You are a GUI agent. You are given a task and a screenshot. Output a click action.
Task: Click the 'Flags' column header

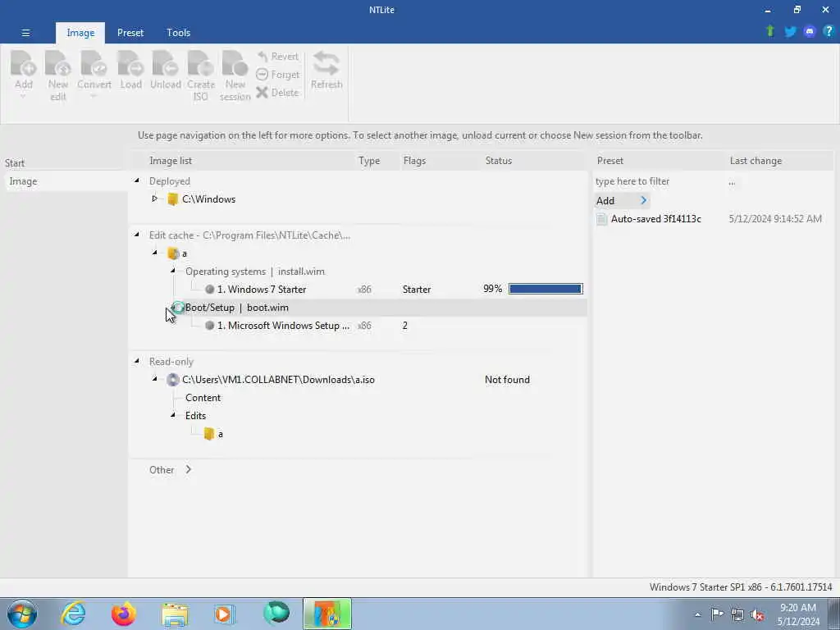[414, 161]
